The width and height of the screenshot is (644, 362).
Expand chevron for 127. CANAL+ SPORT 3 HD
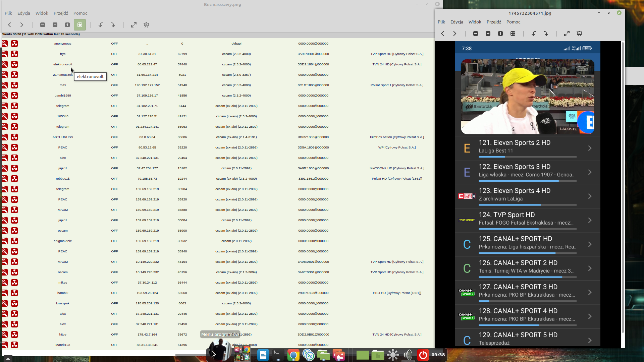(x=590, y=292)
